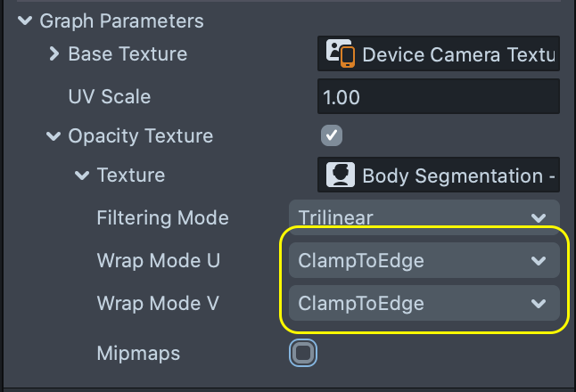Viewport: 576px width, 392px height.
Task: Collapse the Graph Parameters section
Action: 24,20
